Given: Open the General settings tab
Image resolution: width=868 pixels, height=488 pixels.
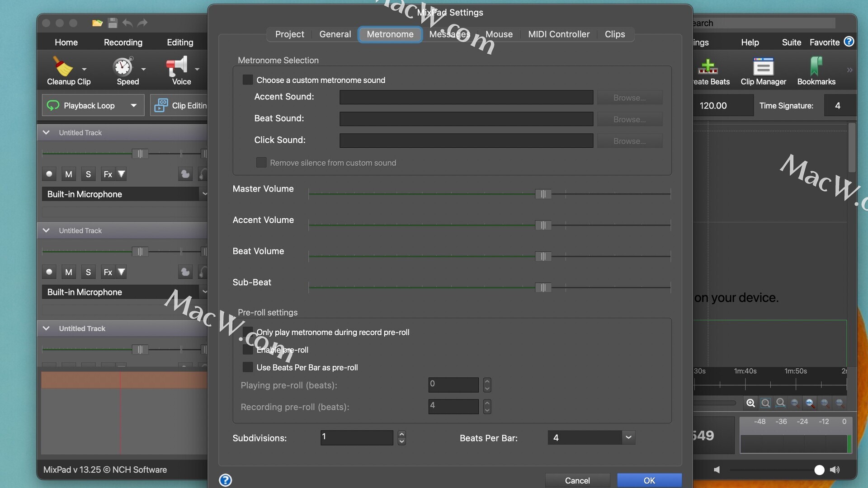Looking at the screenshot, I should pos(335,34).
